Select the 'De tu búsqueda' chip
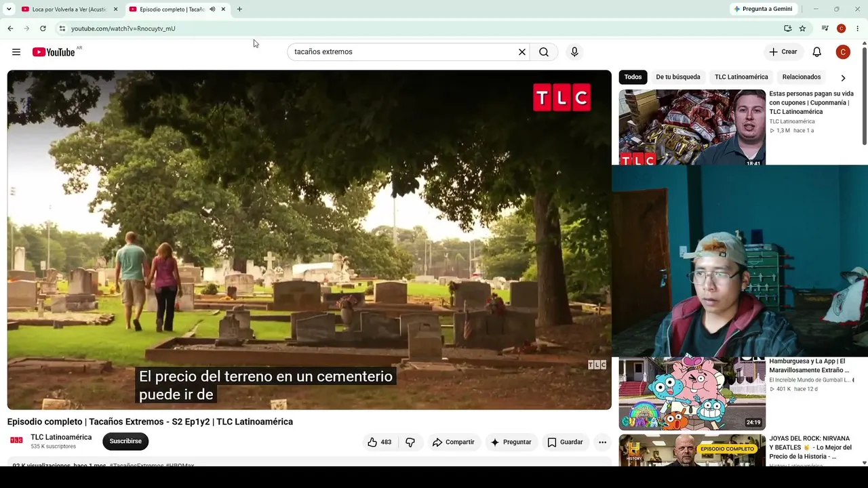Screen dimensions: 868x488 point(678,77)
